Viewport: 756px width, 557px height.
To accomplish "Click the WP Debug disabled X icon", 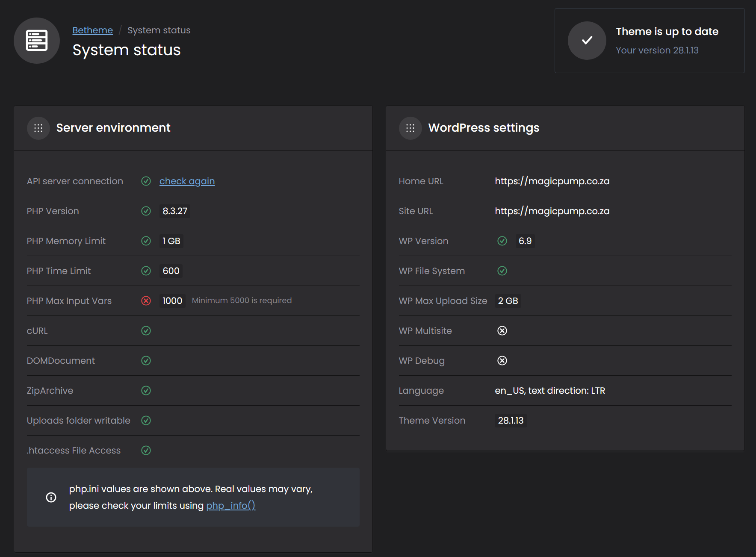I will pos(502,361).
